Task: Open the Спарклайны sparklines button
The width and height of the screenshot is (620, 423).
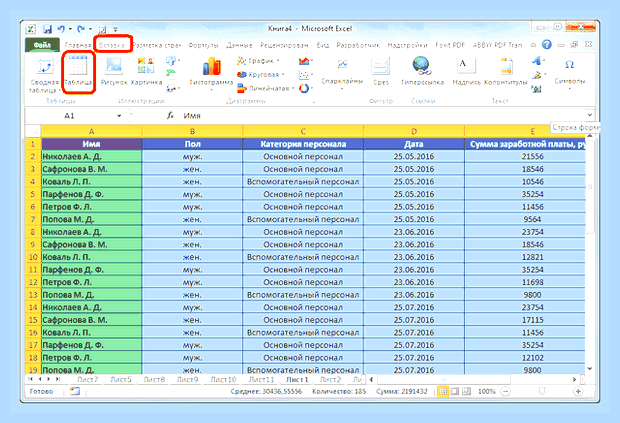Action: click(342, 73)
